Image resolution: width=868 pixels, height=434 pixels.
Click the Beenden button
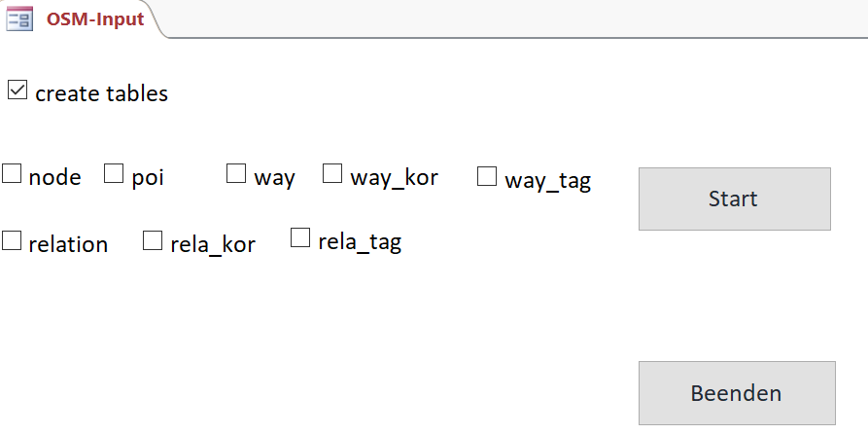pyautogui.click(x=737, y=393)
